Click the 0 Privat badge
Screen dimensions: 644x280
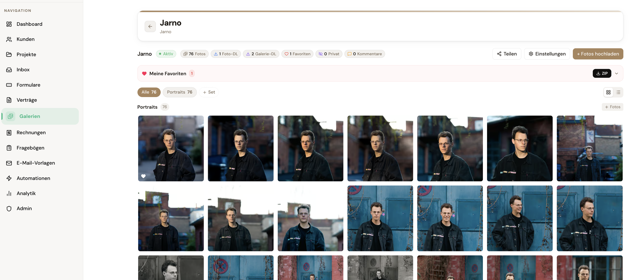[x=329, y=54]
